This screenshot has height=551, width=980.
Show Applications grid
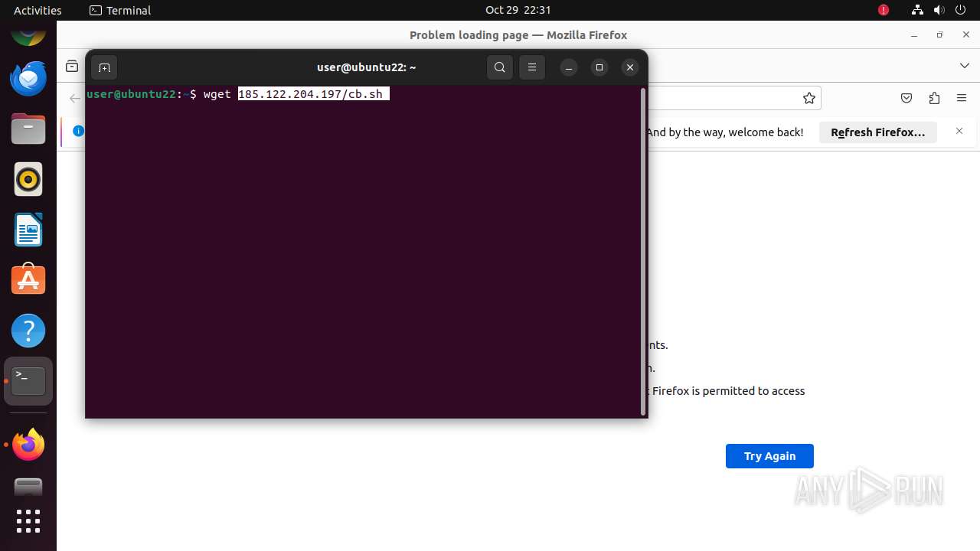click(x=28, y=521)
